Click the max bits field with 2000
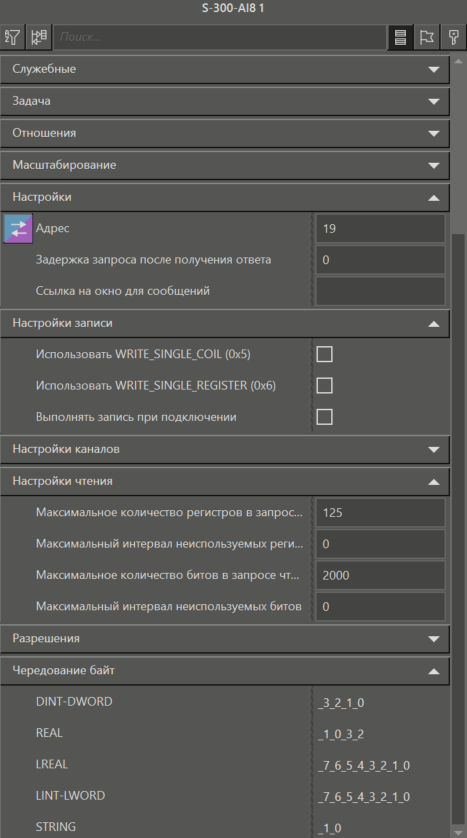Screen dimensions: 467x838 pos(380,576)
